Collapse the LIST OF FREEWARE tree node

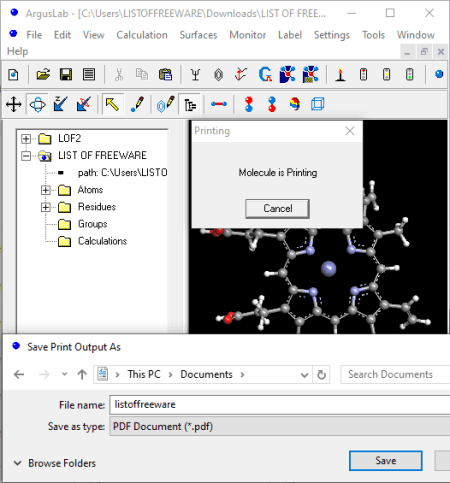coord(26,156)
